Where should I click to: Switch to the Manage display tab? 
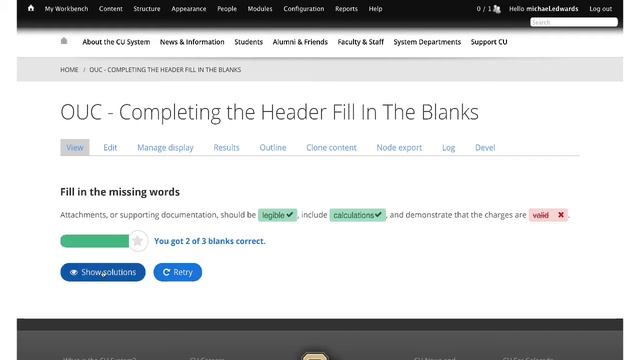(x=165, y=147)
